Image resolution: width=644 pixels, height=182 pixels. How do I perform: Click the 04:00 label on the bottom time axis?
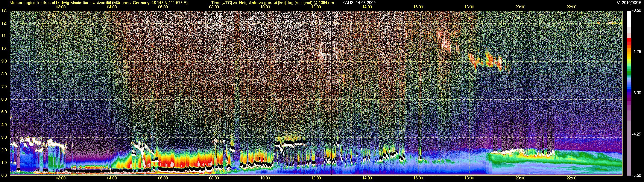click(112, 178)
